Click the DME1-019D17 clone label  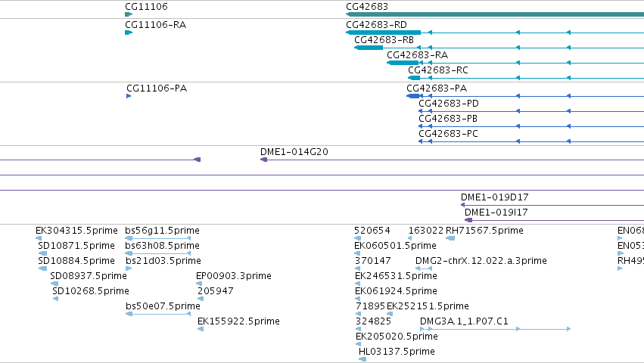494,197
